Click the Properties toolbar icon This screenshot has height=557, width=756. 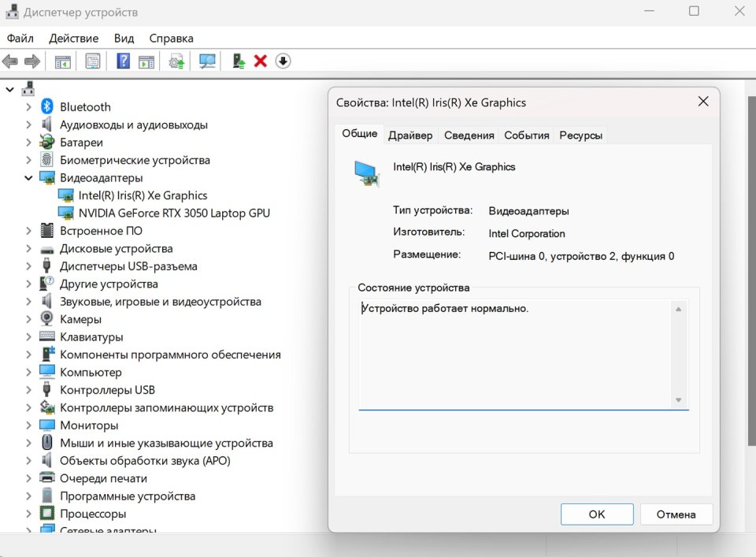click(93, 61)
